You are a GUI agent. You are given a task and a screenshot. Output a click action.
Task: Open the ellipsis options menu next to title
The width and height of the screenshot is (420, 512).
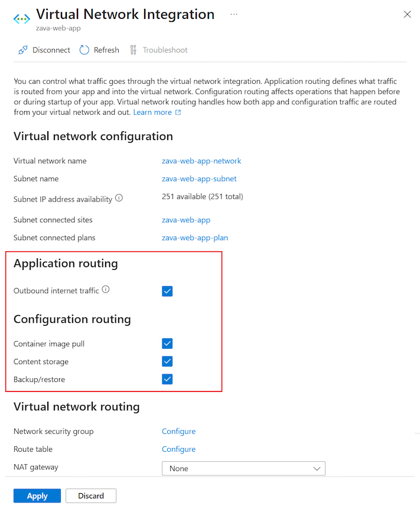pos(234,14)
